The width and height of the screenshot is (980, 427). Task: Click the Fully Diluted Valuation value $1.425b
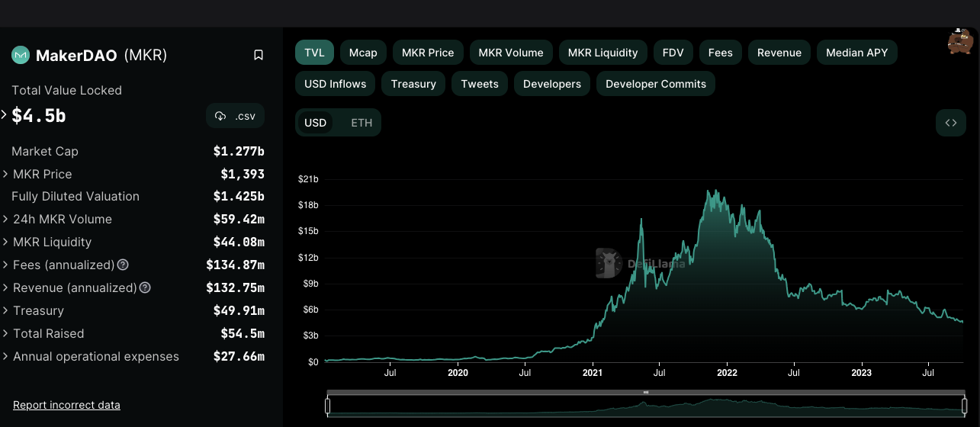click(239, 196)
